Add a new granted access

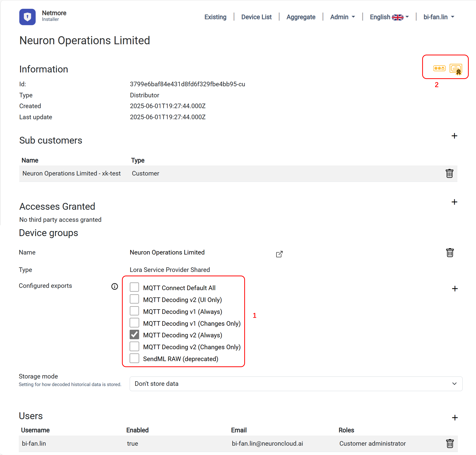coord(454,202)
